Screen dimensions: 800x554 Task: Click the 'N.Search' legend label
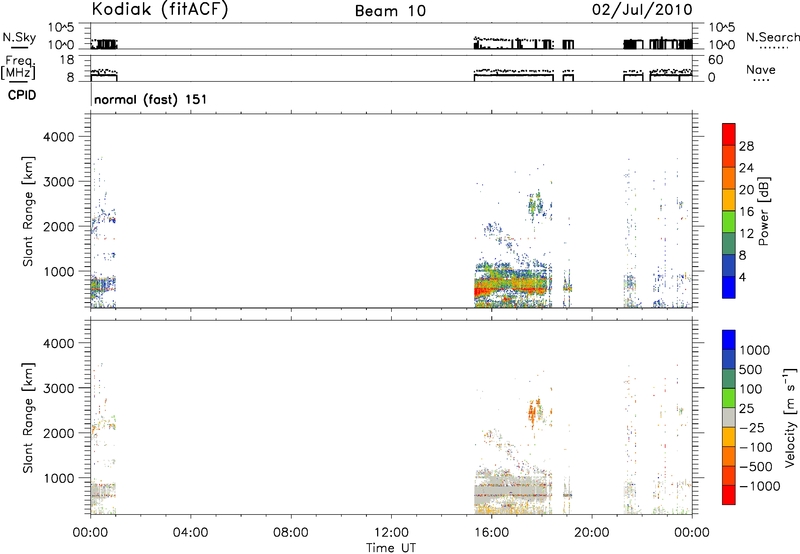point(772,37)
